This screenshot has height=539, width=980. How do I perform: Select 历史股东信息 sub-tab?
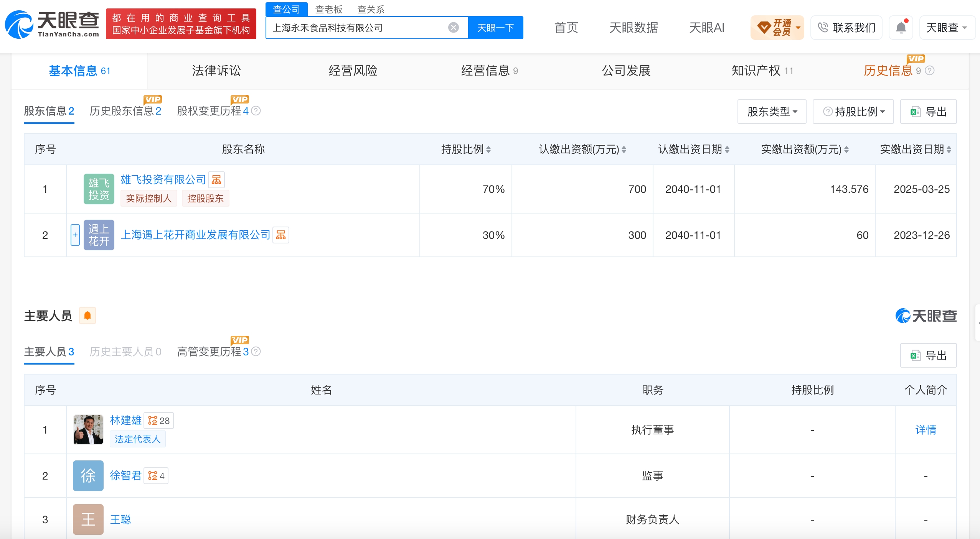[125, 111]
